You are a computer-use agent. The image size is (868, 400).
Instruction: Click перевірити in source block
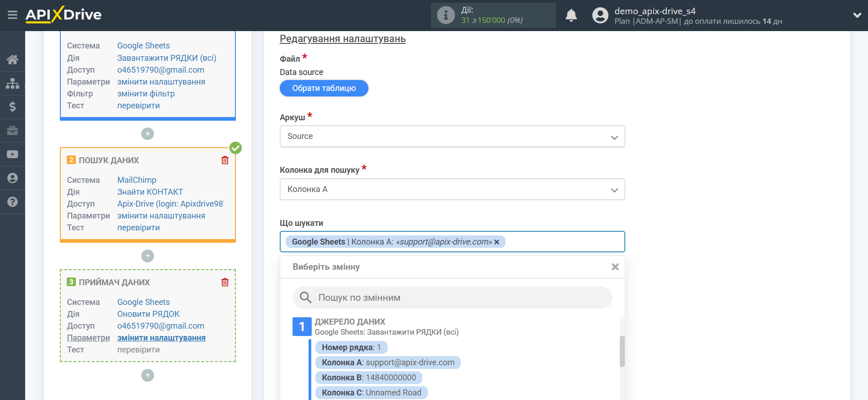click(x=138, y=106)
